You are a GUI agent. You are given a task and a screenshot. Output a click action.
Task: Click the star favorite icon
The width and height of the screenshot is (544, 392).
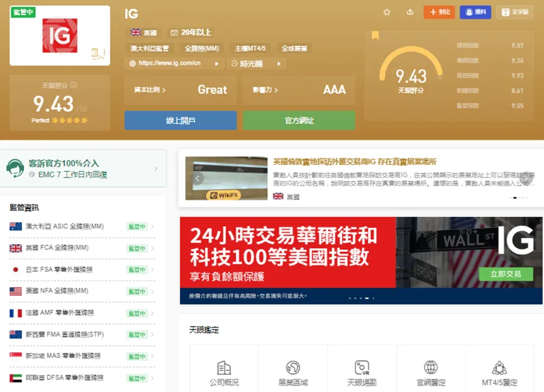(x=387, y=12)
